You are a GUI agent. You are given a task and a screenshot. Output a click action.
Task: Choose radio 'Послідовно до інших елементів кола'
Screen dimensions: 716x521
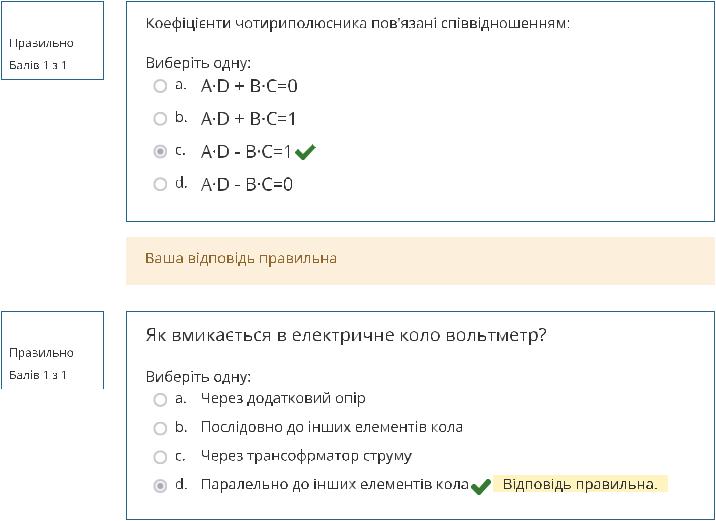160,428
